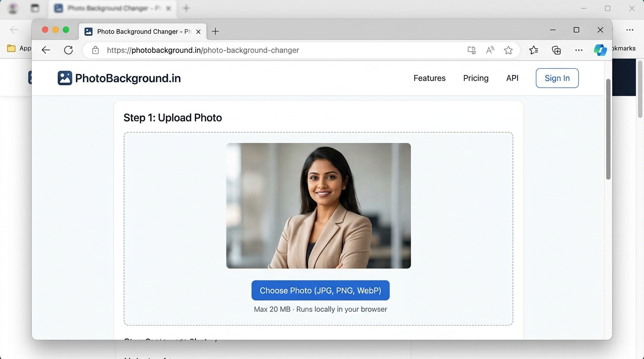Open the background window's tab actions icon
Viewport: 644px width, 359px height.
(35, 8)
